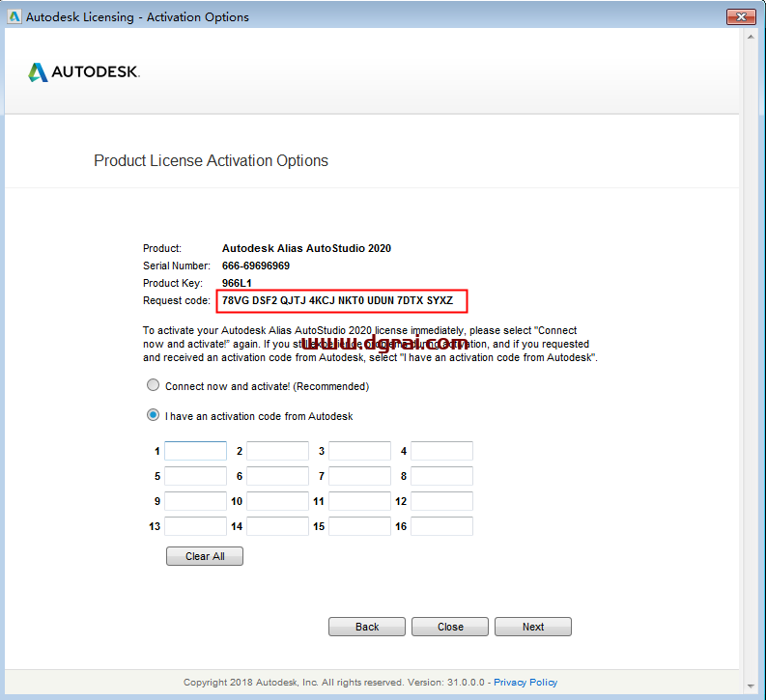Select "I have an activation code" radio option

tap(153, 415)
